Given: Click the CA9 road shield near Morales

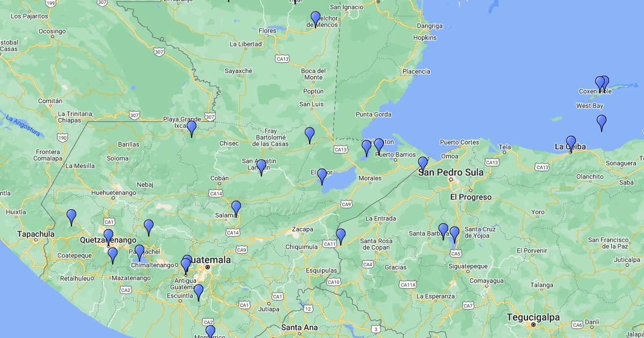Looking at the screenshot, I should tap(346, 204).
